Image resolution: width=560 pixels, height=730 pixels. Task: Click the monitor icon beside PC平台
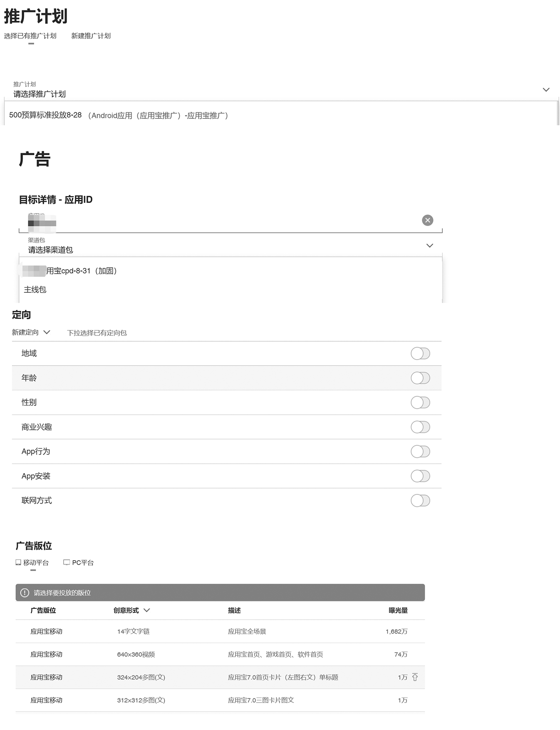click(x=67, y=562)
